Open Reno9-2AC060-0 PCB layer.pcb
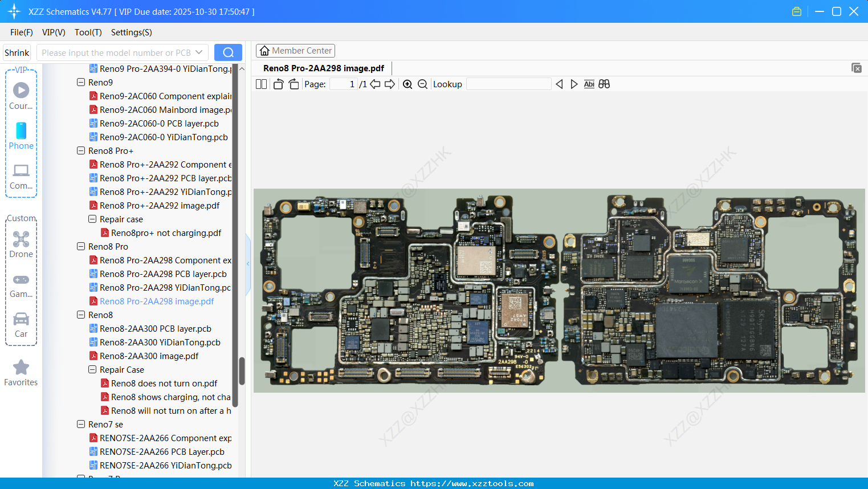Screen dimensions: 868x489 [x=154, y=123]
